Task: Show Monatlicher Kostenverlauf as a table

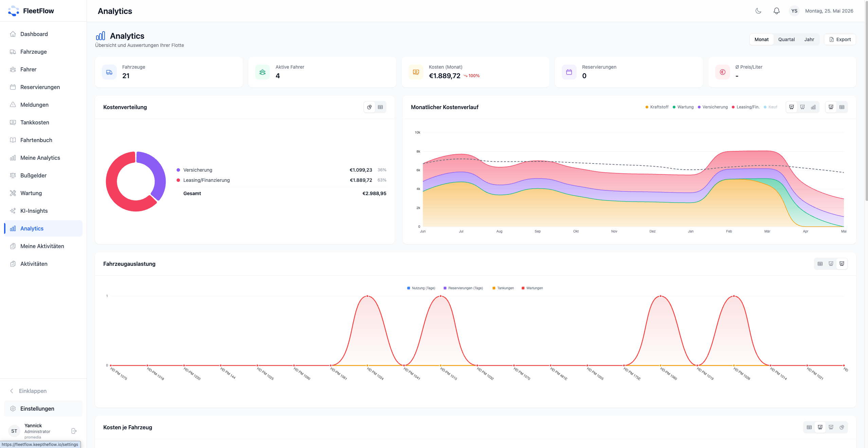Action: click(x=842, y=107)
